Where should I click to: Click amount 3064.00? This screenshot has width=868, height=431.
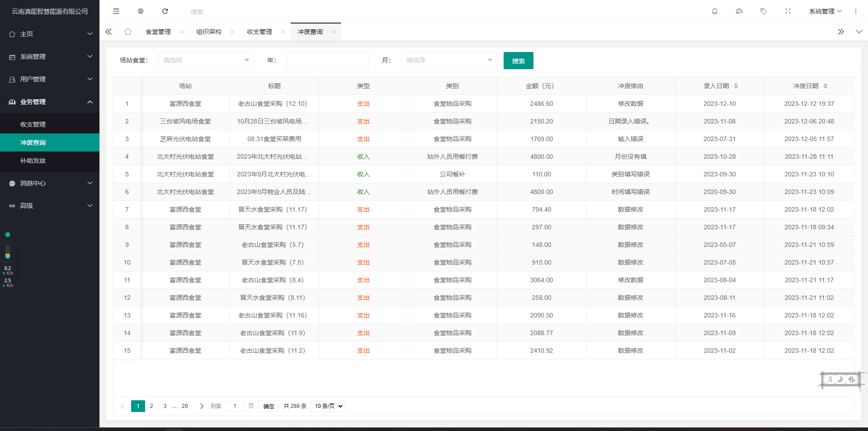(x=542, y=280)
